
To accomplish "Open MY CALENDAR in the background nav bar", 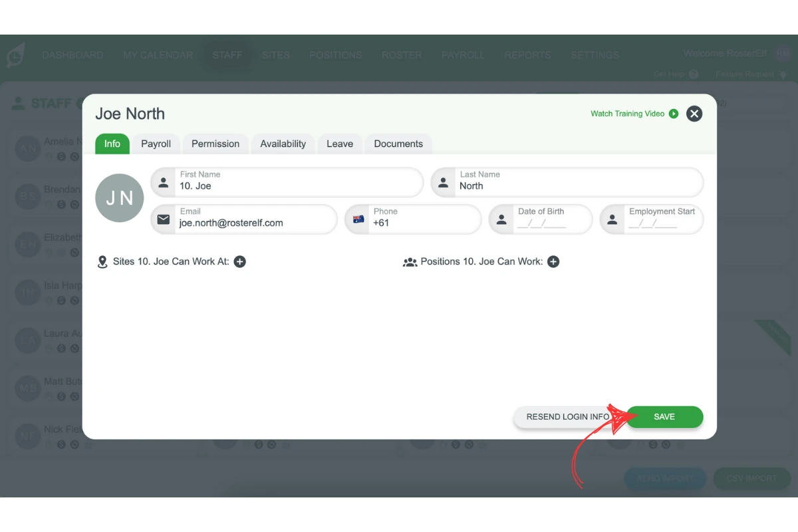I will pos(158,55).
